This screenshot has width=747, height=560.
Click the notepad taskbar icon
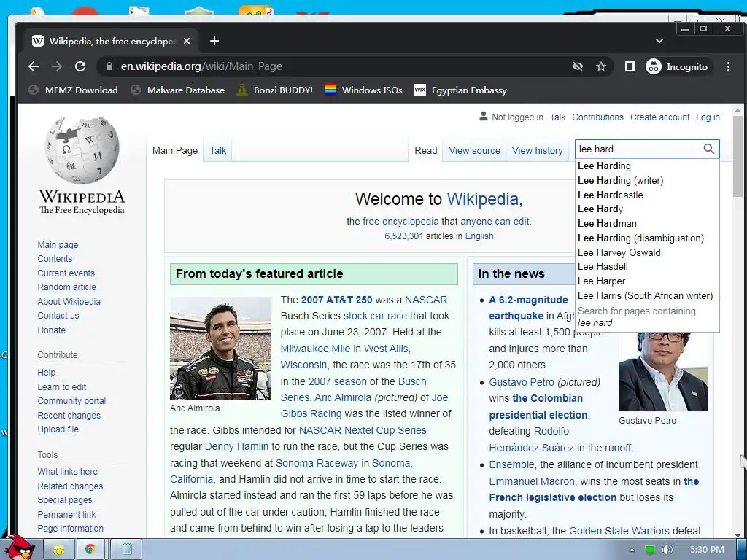click(x=127, y=550)
